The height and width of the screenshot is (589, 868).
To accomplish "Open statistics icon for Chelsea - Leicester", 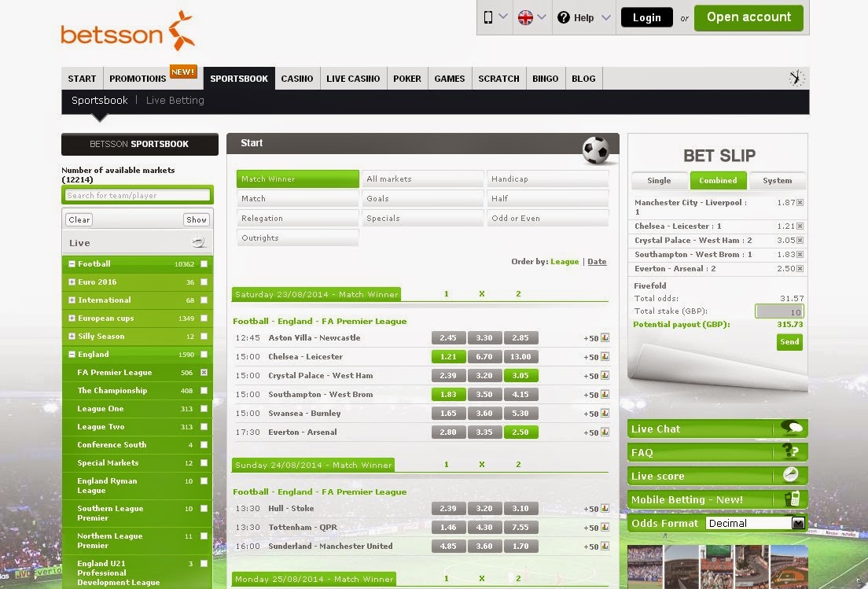I will coord(605,356).
